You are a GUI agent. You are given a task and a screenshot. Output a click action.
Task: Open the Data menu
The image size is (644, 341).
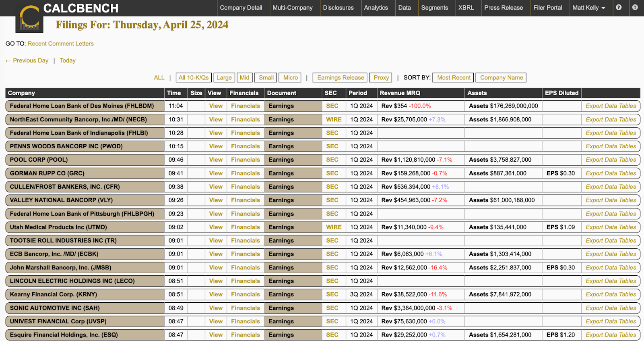405,8
